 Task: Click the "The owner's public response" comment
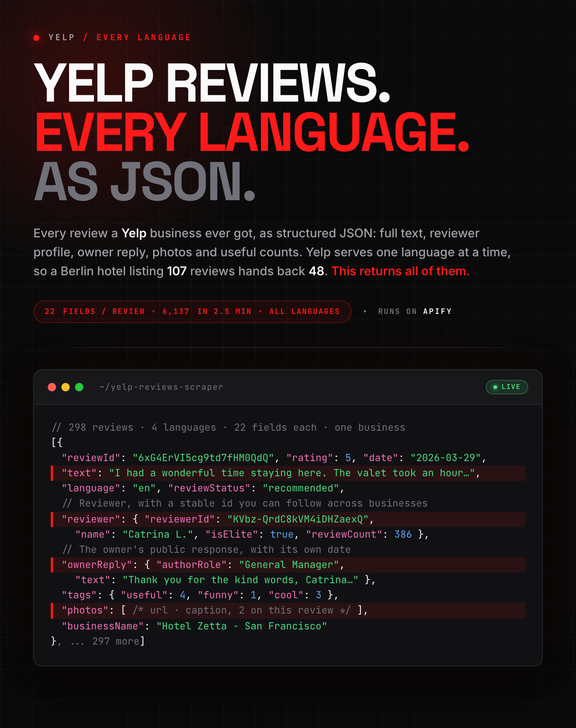207,549
